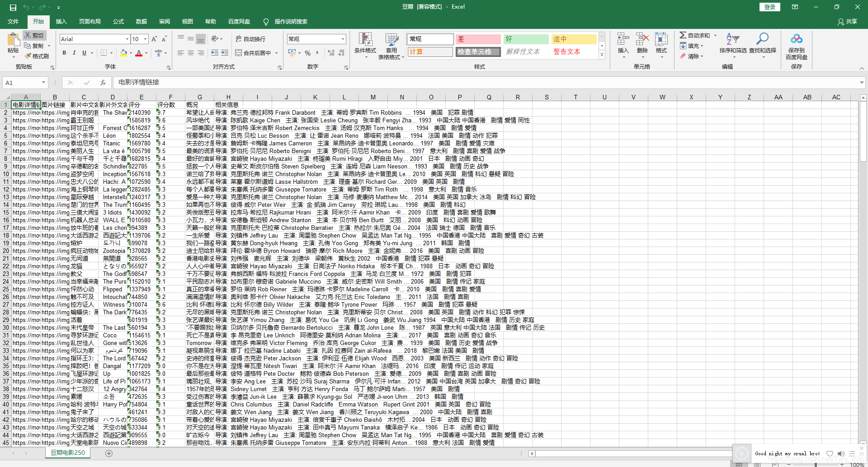Collapse the ribbon with the chevron

click(862, 68)
